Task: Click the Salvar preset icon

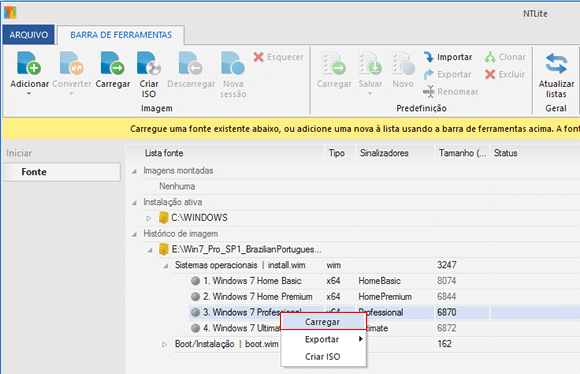Action: point(370,63)
